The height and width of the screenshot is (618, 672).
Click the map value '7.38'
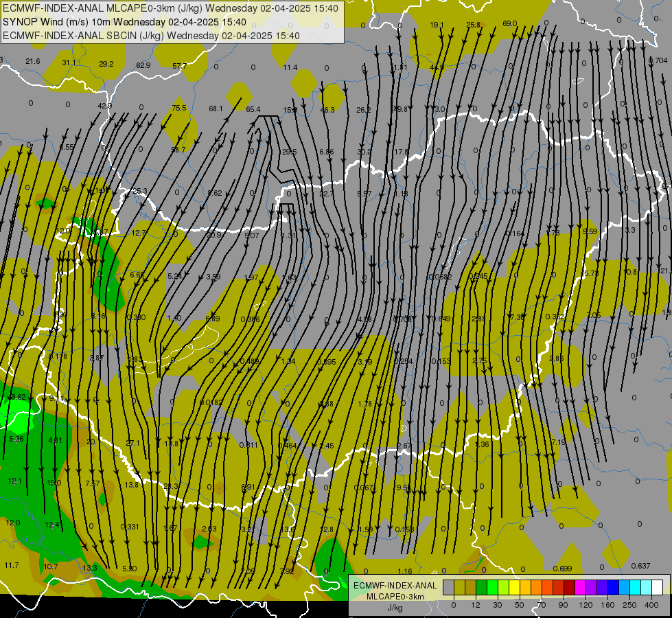(517, 317)
